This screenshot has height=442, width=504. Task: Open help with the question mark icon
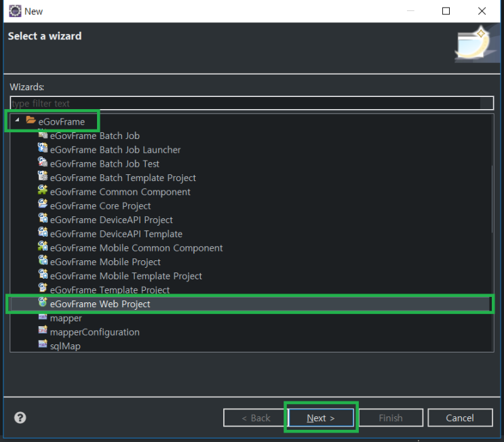pyautogui.click(x=20, y=418)
